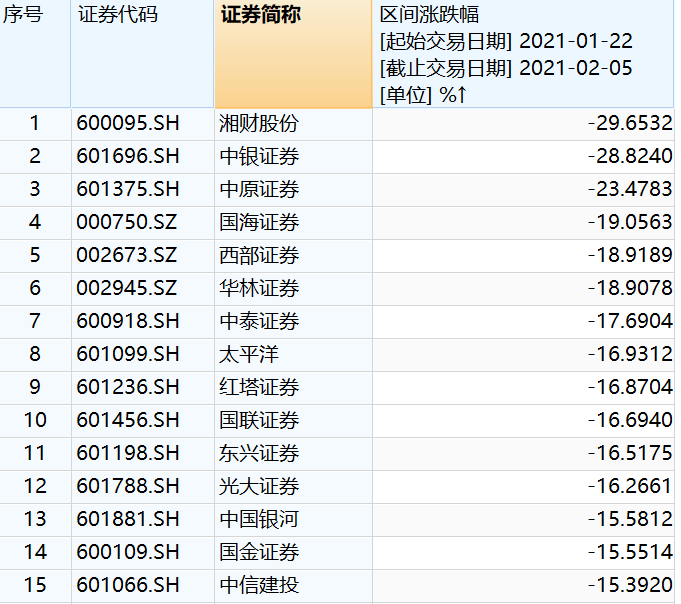
Task: Select the value -23.4783
Action: pos(630,189)
